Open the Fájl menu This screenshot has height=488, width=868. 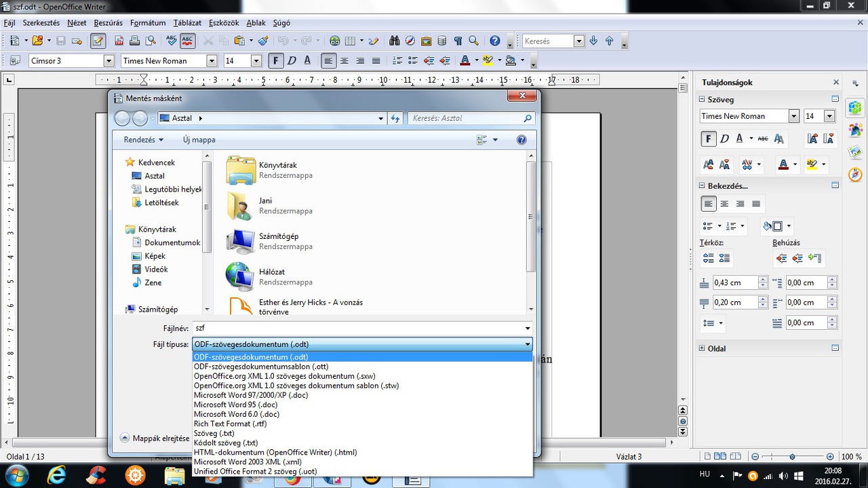click(x=9, y=22)
